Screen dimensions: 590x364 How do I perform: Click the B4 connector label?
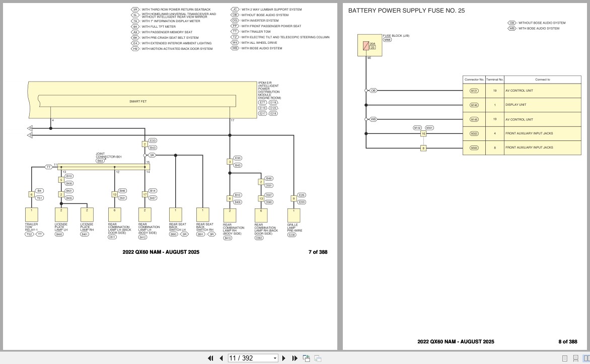tap(39, 191)
